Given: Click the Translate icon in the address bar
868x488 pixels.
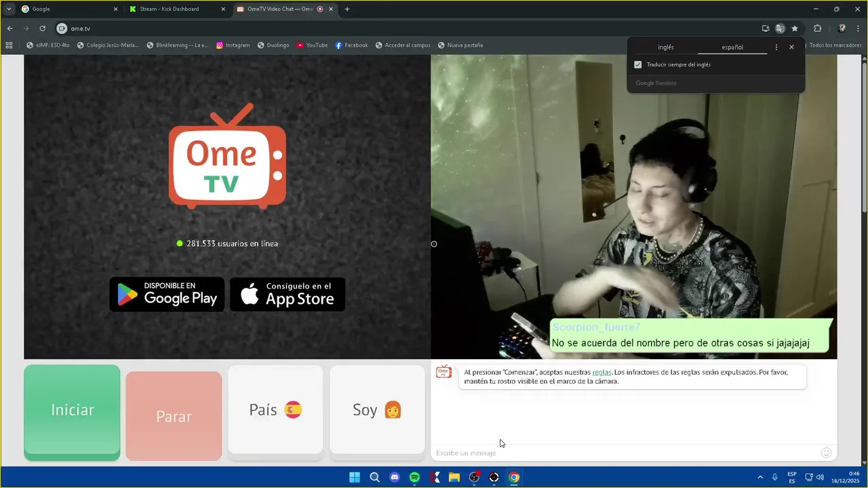Looking at the screenshot, I should tap(780, 28).
